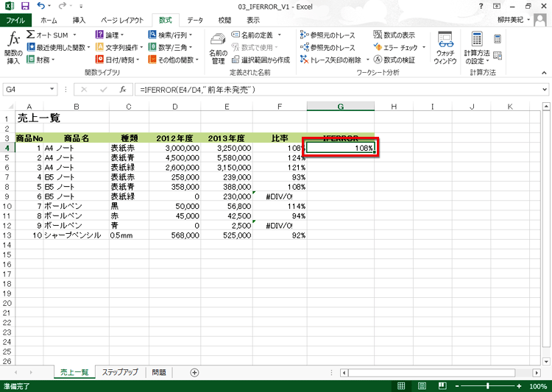Click the zoom slider handle
Image resolution: width=552 pixels, height=392 pixels.
(x=488, y=386)
